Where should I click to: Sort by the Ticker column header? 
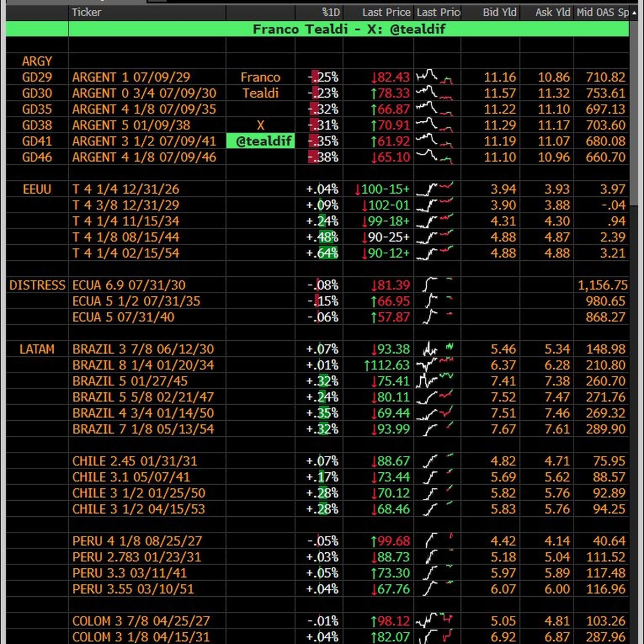point(86,12)
